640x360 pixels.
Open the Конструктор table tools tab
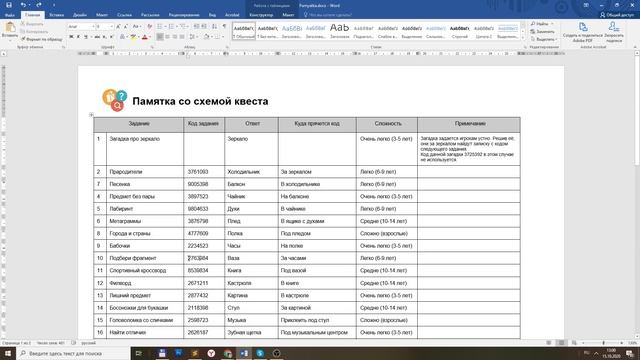261,15
